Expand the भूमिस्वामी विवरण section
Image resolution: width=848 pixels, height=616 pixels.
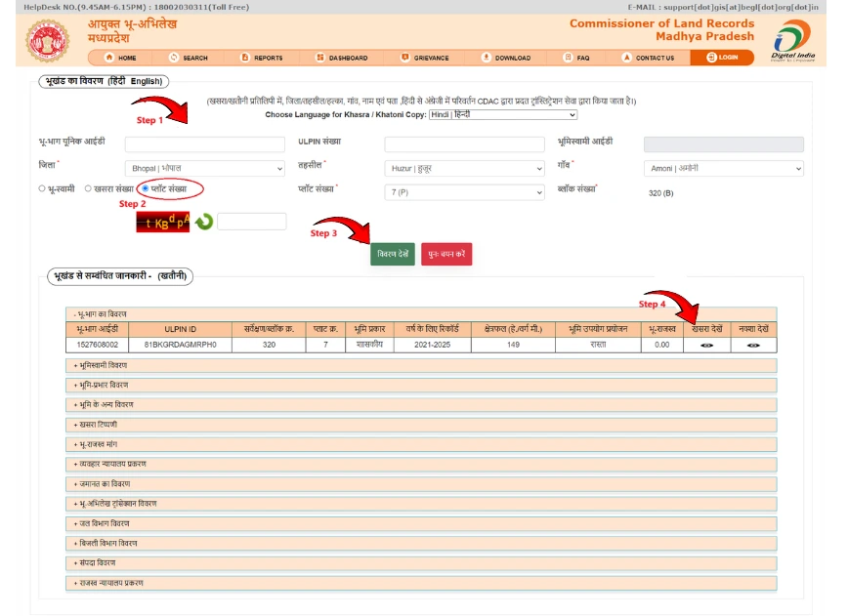click(x=421, y=365)
